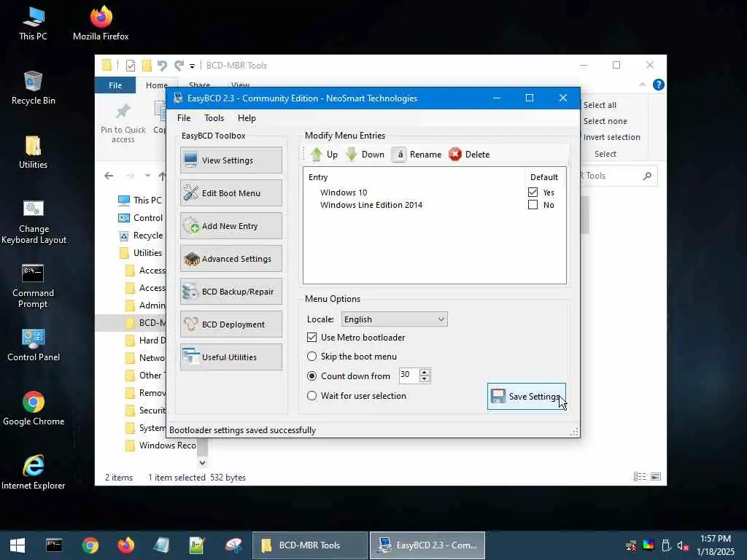Select Windows Reco folder in tree
Viewport: 747px width, 560px height.
coord(160,446)
